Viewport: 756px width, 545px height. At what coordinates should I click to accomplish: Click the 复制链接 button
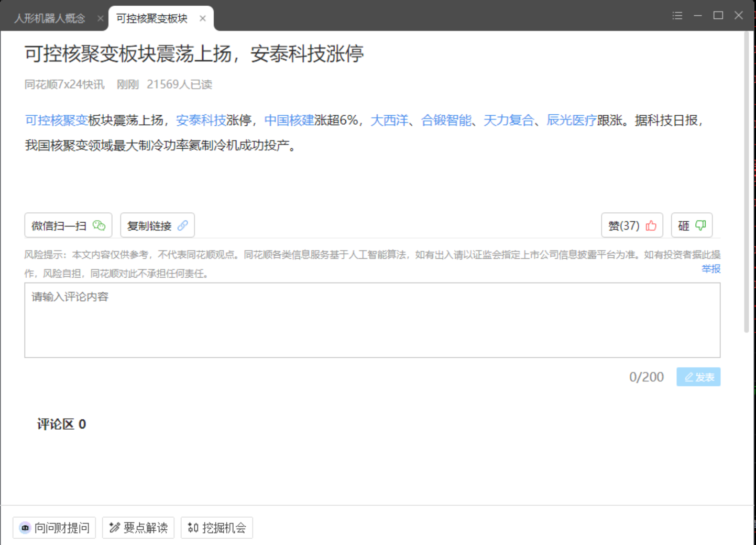[x=158, y=225]
